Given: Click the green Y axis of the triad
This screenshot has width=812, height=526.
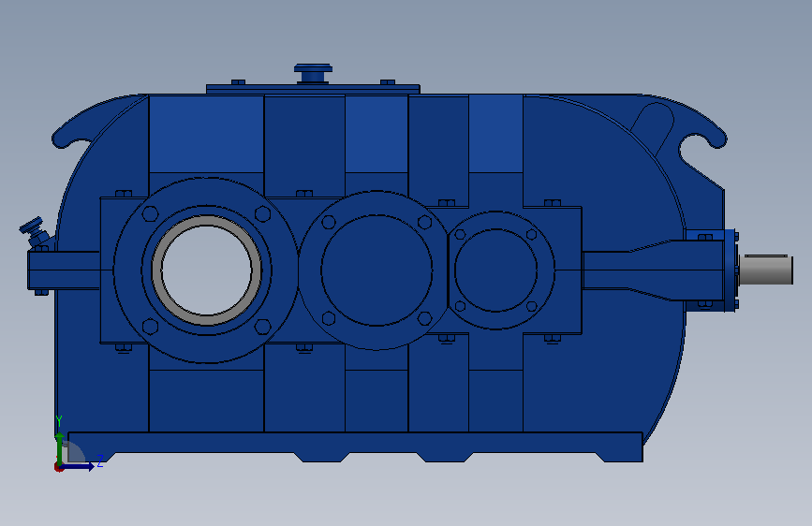Looking at the screenshot, I should (60, 448).
